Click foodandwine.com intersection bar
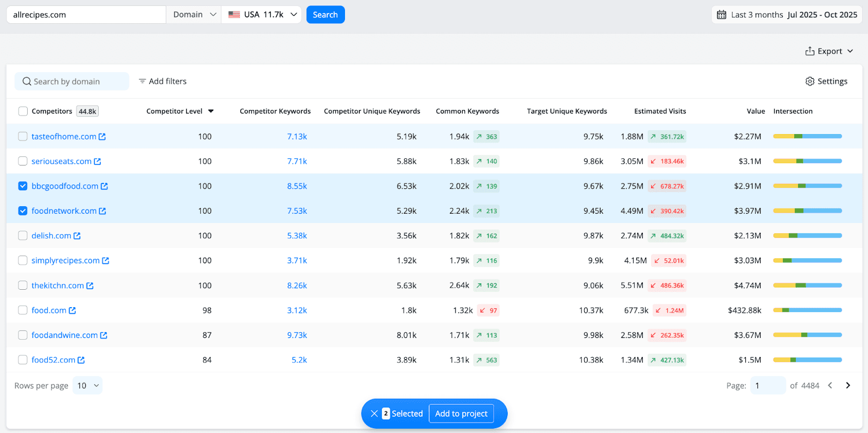The width and height of the screenshot is (868, 433). 807,335
